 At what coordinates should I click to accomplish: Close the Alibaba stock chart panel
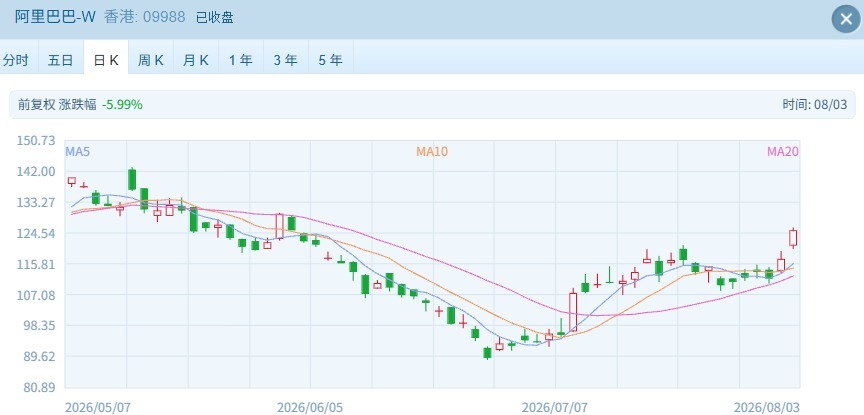[x=846, y=19]
